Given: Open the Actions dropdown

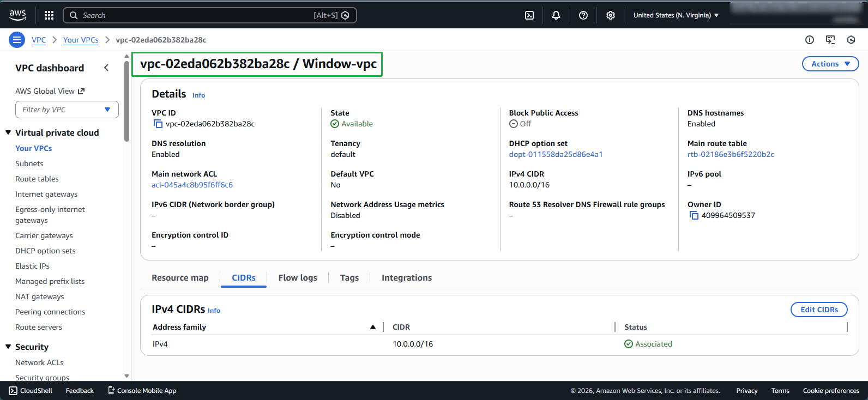Looking at the screenshot, I should point(830,64).
